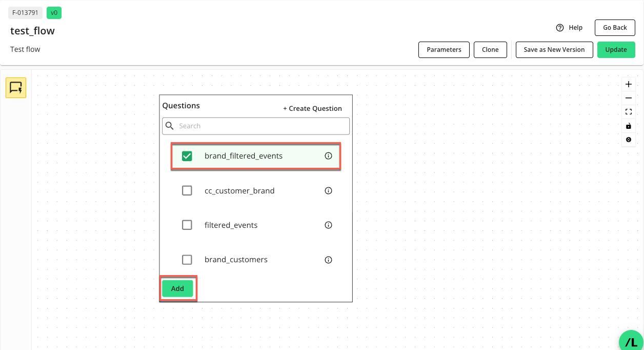Open Help from the top bar
The height and width of the screenshot is (350, 644).
(x=569, y=27)
